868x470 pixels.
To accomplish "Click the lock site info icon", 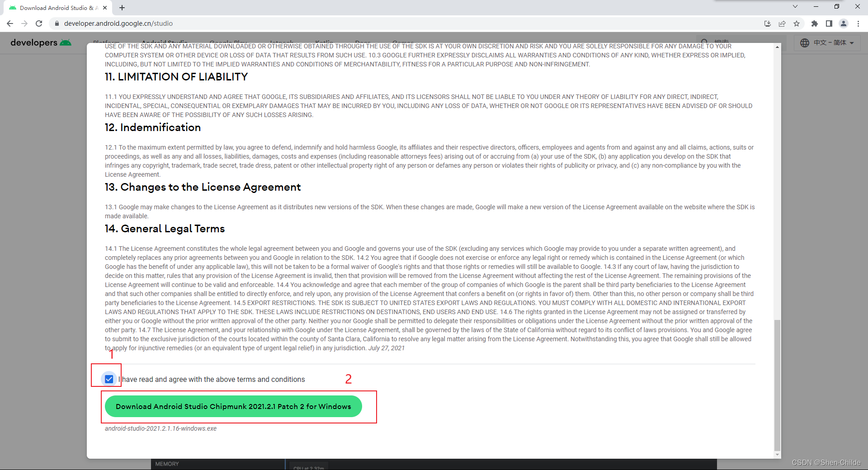I will [57, 23].
